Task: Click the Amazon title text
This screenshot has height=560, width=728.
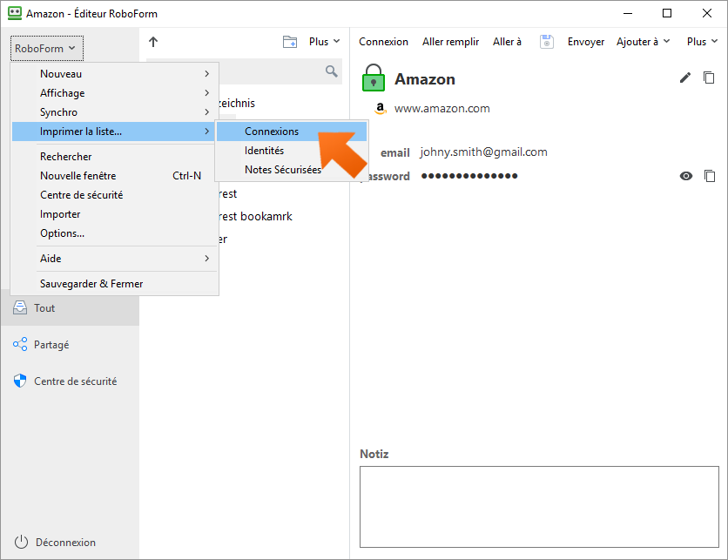Action: coord(425,79)
